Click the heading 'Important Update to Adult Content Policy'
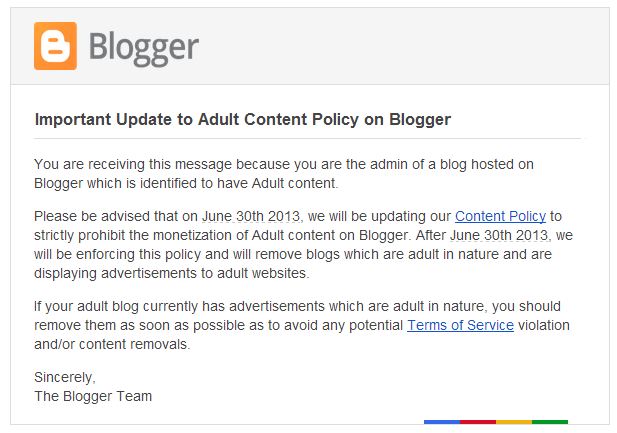Screen dimensions: 617x433 242,120
